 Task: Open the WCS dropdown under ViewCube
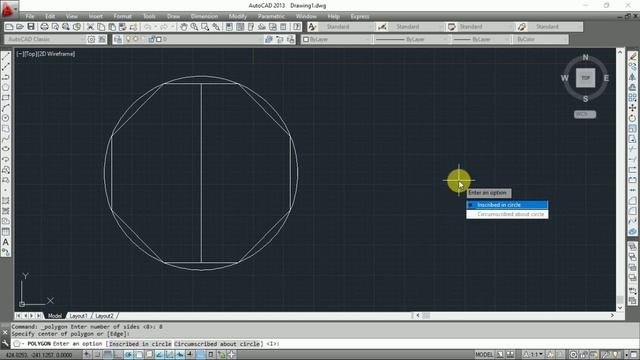tap(585, 114)
